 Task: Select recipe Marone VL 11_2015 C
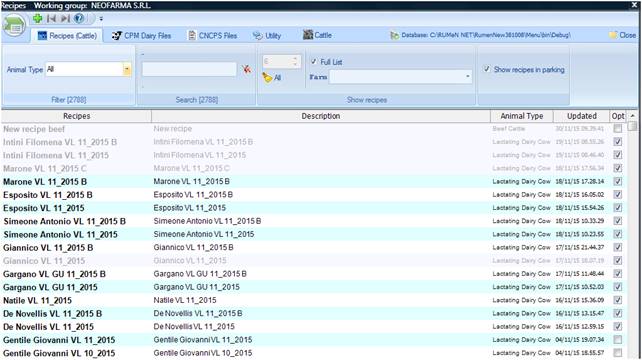pos(45,168)
